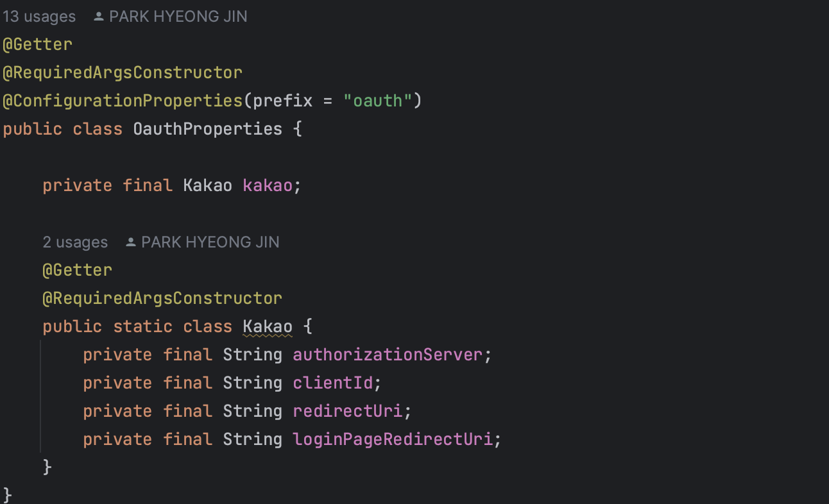Image resolution: width=829 pixels, height=504 pixels.
Task: Click the person icon next to 13 usages
Action: (99, 17)
